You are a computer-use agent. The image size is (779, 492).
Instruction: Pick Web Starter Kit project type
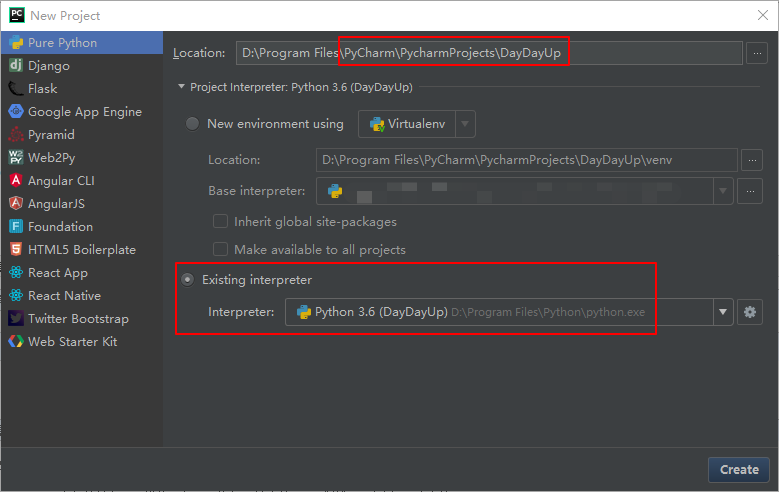click(82, 341)
